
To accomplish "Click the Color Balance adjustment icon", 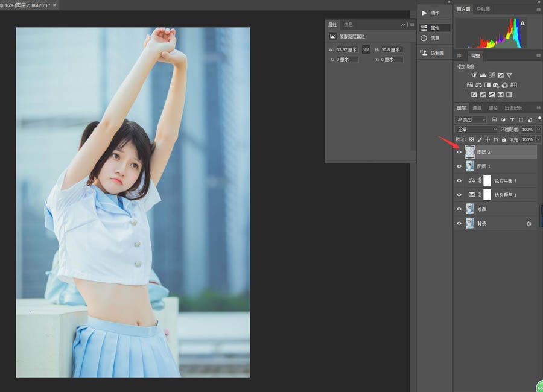I will 478,85.
